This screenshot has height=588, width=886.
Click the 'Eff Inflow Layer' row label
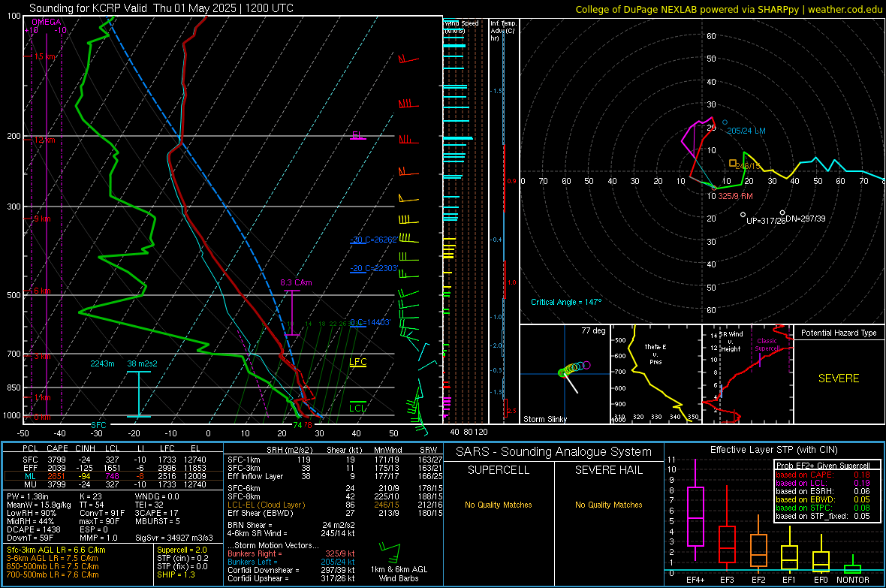point(255,477)
